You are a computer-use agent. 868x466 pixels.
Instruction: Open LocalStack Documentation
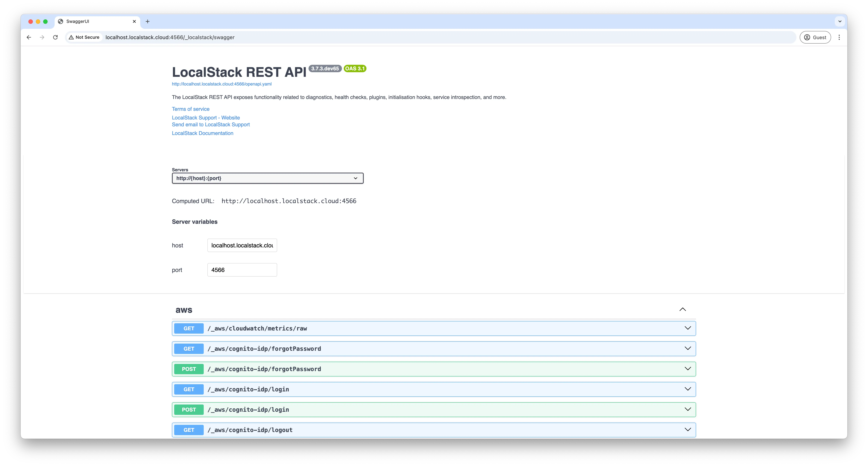tap(202, 133)
